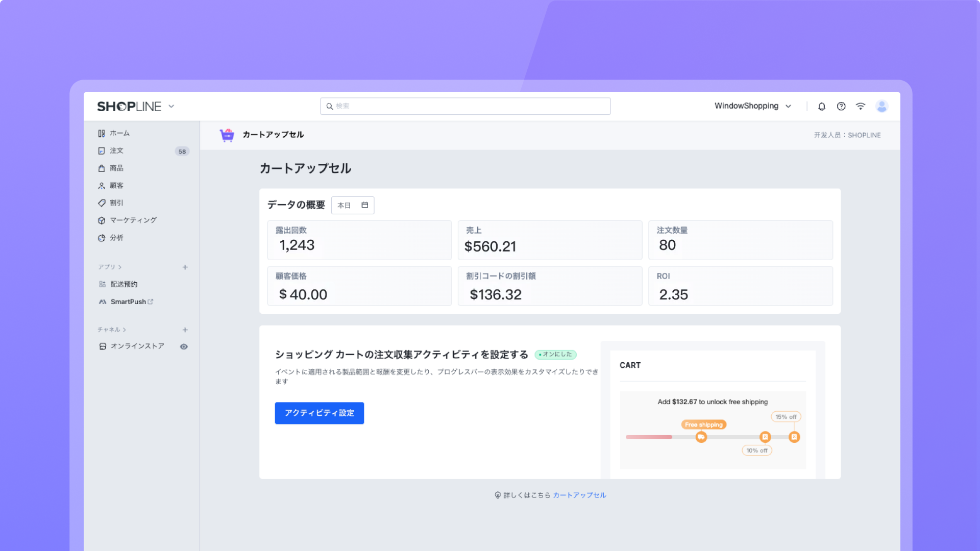
Task: Open マーケティング marketing menu item
Action: [133, 220]
